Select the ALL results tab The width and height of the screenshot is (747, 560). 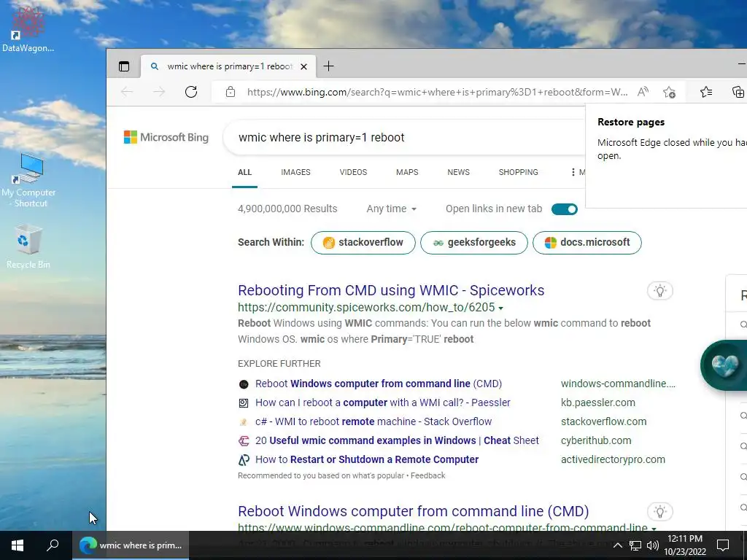coord(244,172)
